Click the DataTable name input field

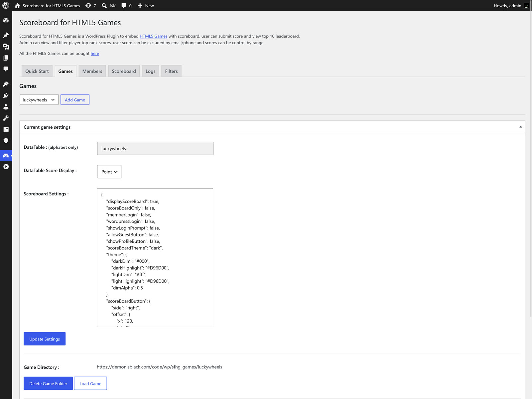point(155,148)
